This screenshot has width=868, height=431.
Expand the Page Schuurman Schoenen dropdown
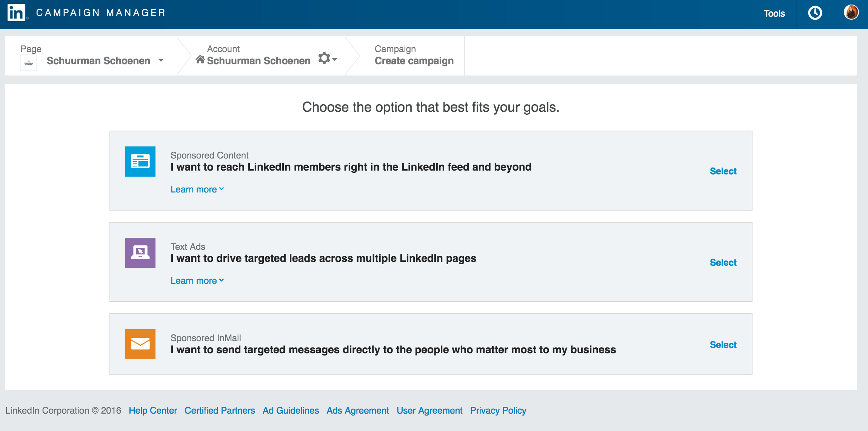(161, 60)
